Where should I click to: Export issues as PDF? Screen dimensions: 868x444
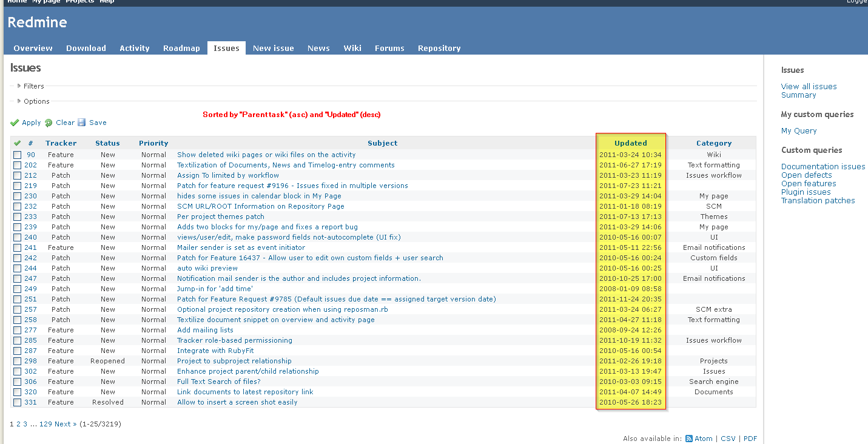(x=750, y=439)
